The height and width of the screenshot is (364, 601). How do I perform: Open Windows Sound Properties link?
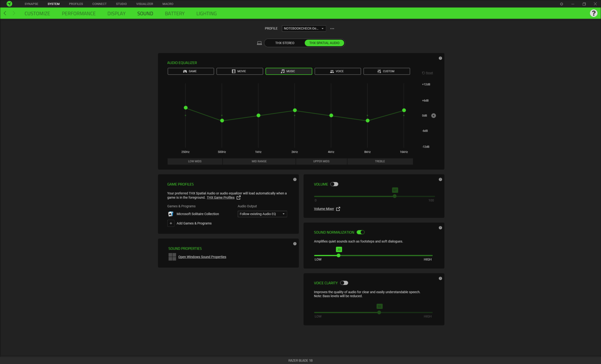[202, 257]
